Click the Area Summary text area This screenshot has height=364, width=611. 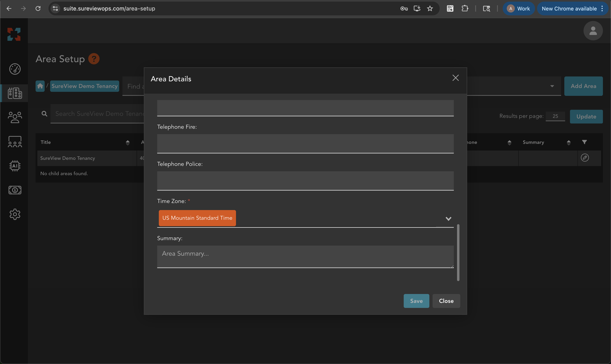click(305, 256)
